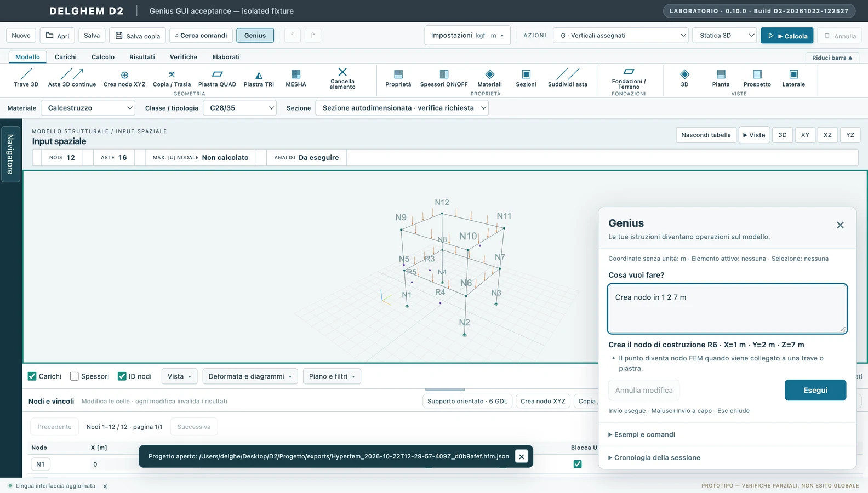Image resolution: width=868 pixels, height=493 pixels.
Task: Toggle Spessori ON/OFF in the ribbon
Action: [x=444, y=78]
